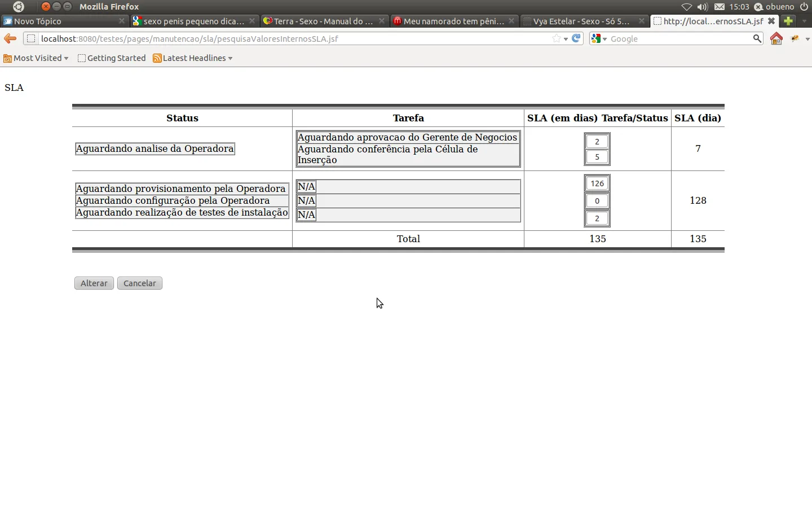Click 'Aguardando analise da Operadora' status
Image resolution: width=812 pixels, height=508 pixels.
tap(155, 148)
